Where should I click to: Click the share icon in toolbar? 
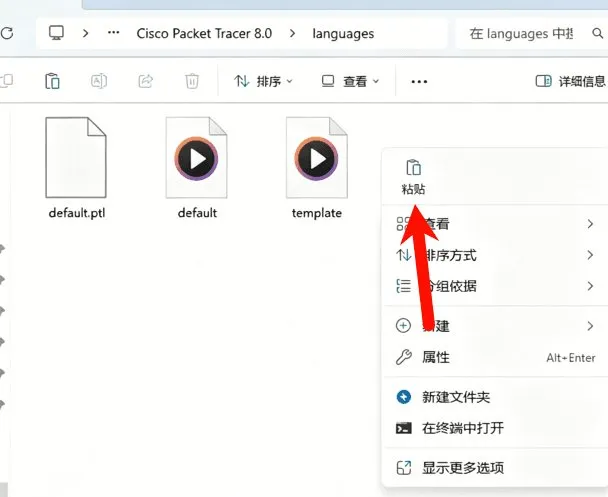[145, 81]
